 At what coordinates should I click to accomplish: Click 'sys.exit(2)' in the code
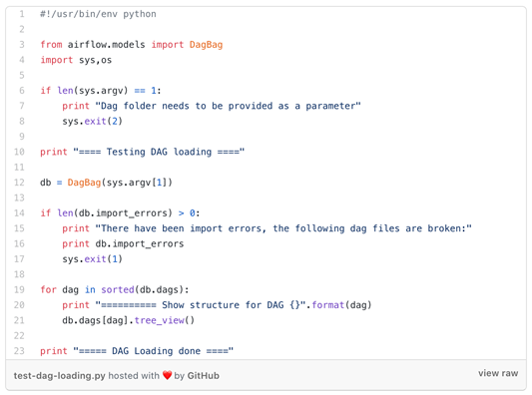click(92, 121)
